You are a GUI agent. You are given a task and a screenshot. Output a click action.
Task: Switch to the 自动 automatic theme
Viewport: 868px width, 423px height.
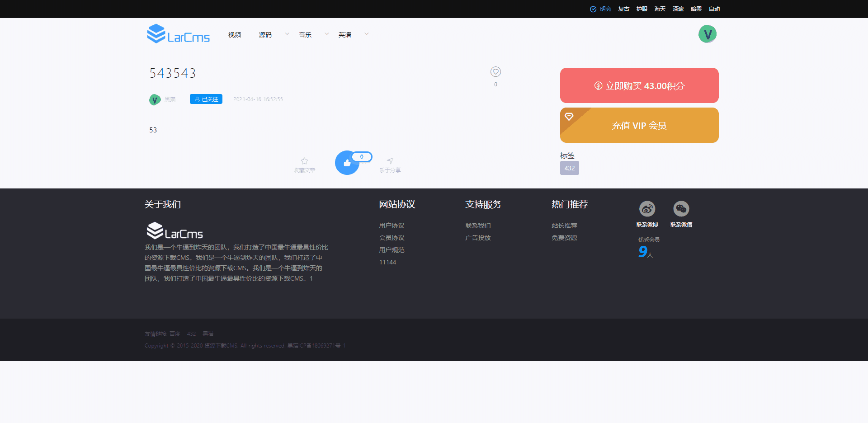(x=714, y=9)
